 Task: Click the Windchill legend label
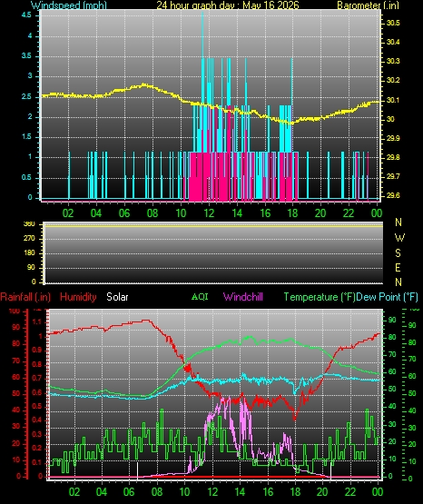pyautogui.click(x=243, y=297)
